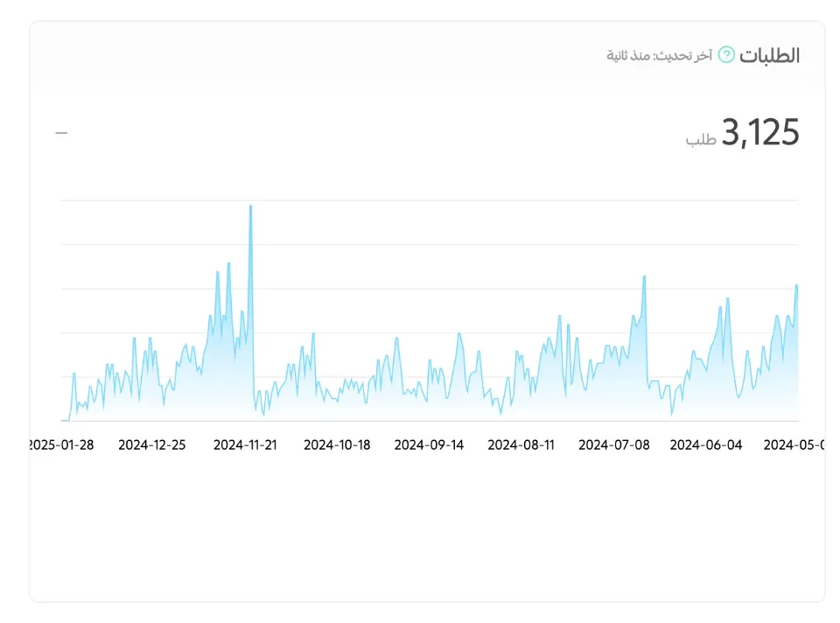Click the highest peak of the orders chart
840x623 pixels.
coord(251,206)
